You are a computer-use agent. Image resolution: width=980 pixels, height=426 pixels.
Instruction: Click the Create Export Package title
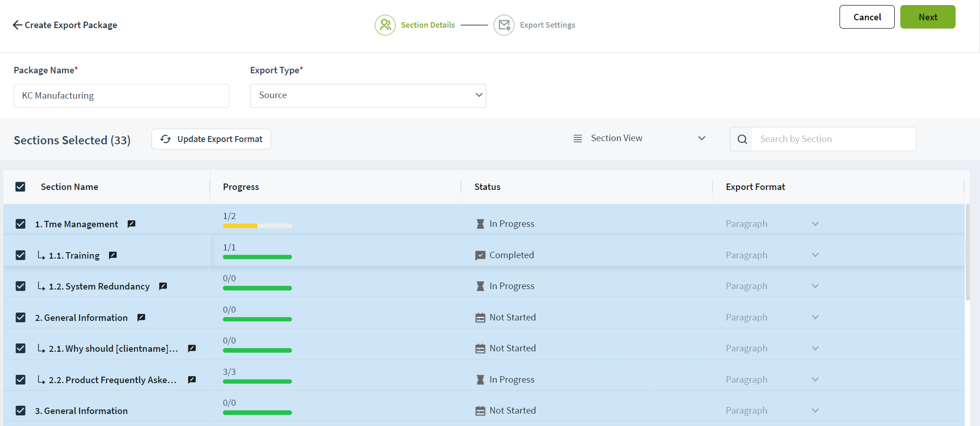[x=71, y=25]
